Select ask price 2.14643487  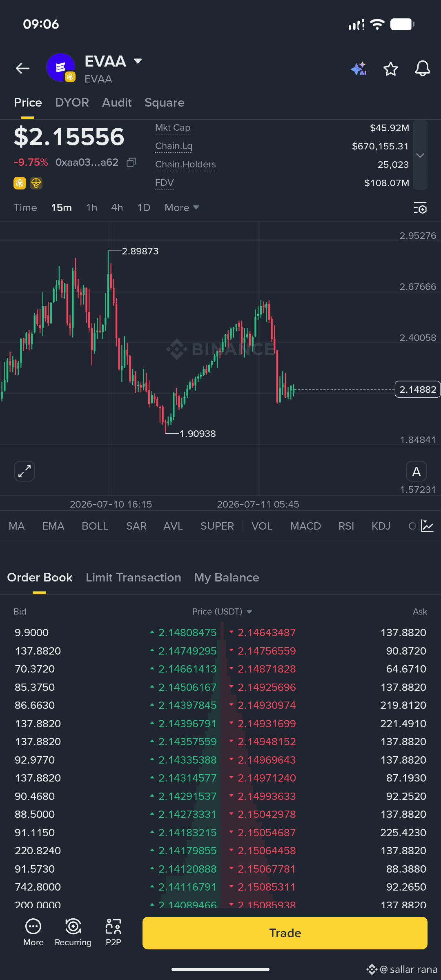[267, 633]
